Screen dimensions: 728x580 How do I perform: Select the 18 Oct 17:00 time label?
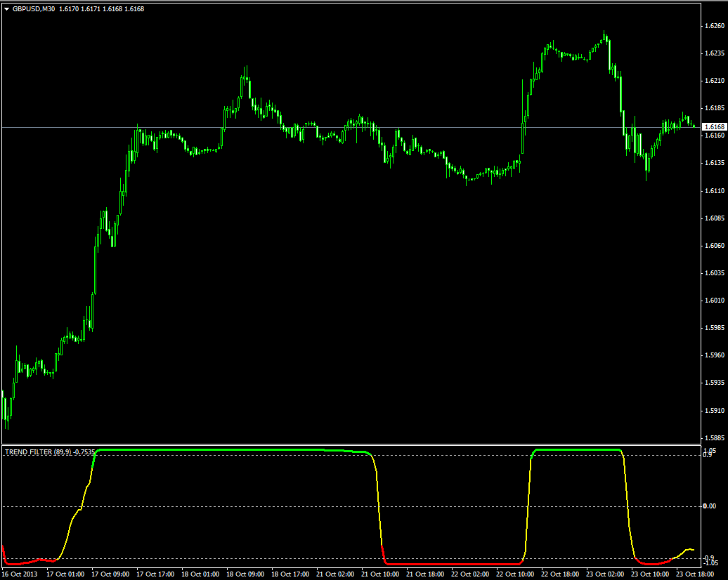pos(291,574)
